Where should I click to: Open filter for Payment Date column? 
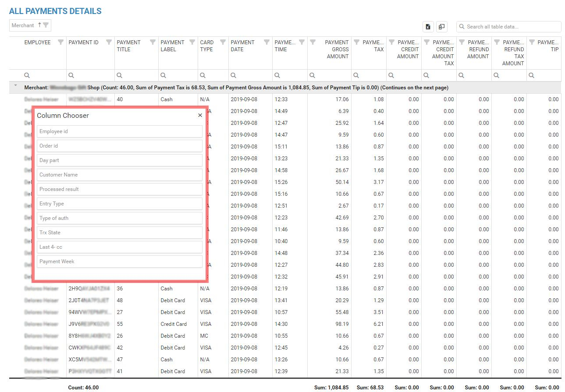[x=267, y=42]
